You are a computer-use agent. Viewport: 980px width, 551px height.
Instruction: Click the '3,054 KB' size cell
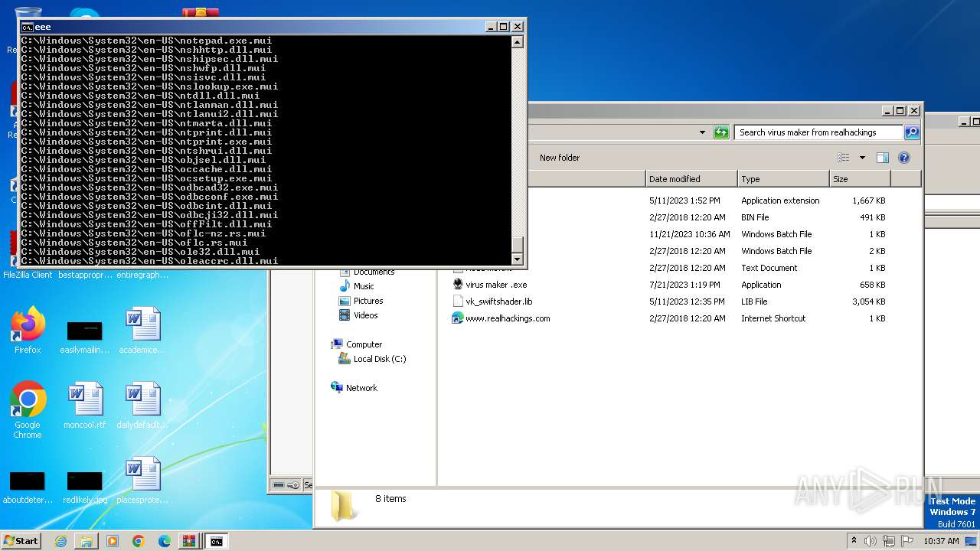tap(868, 302)
